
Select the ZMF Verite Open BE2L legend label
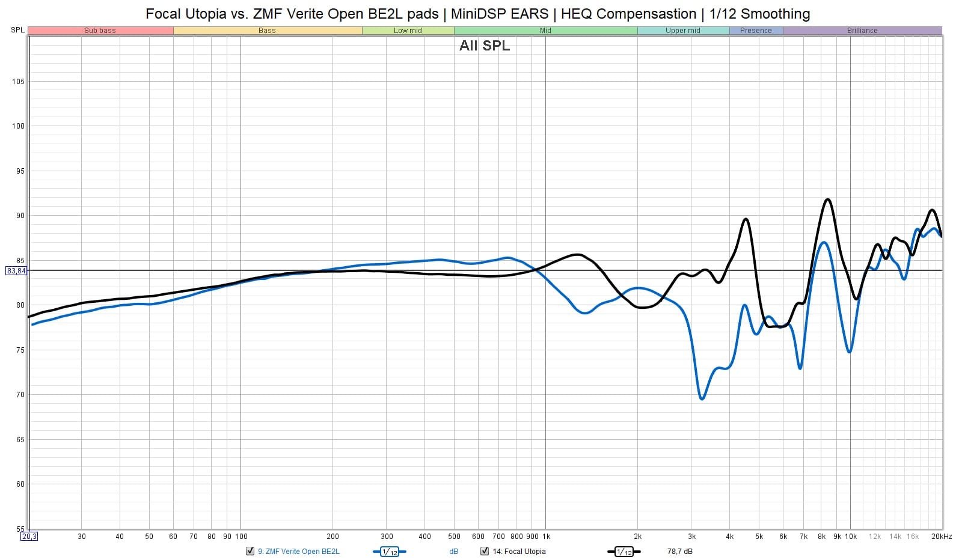(298, 552)
